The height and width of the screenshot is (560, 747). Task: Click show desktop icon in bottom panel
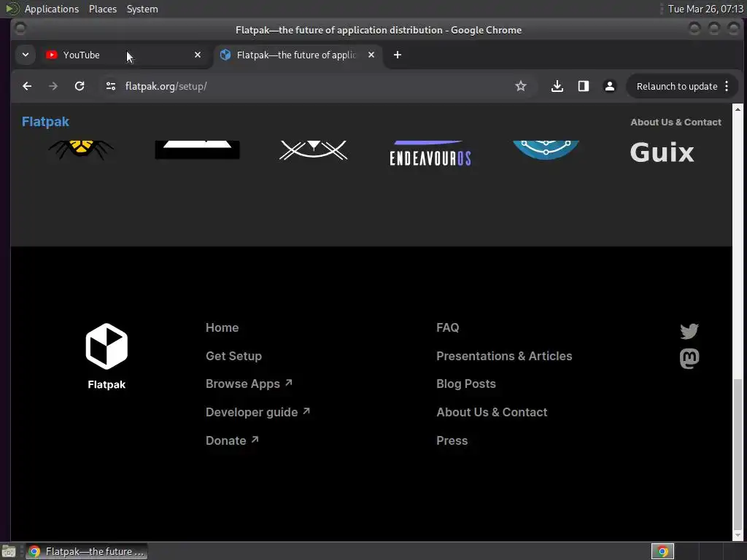coord(9,551)
